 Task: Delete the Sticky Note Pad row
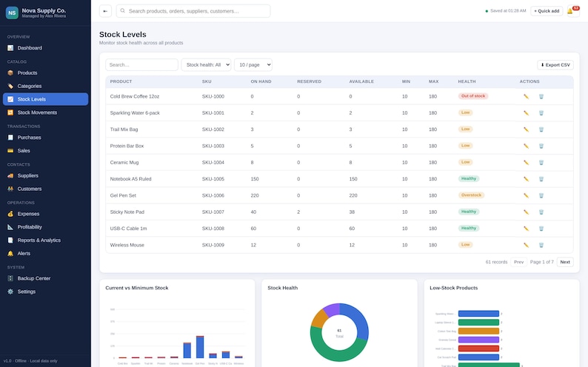click(541, 212)
